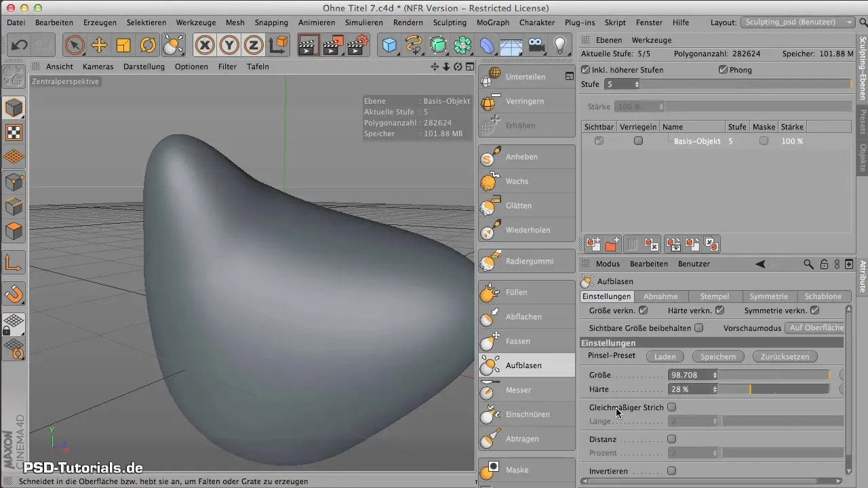The height and width of the screenshot is (488, 868).
Task: Toggle X axis lock
Action: click(205, 45)
